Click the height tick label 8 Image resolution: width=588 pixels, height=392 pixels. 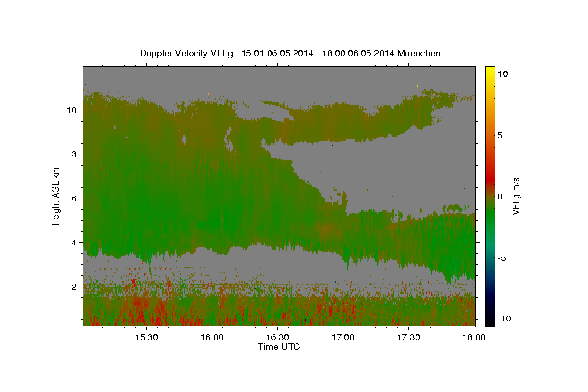74,154
